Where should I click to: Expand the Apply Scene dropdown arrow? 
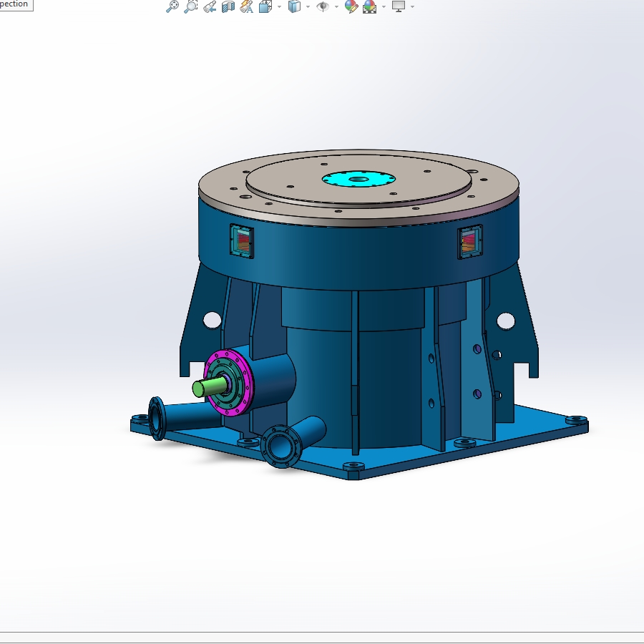pyautogui.click(x=384, y=6)
